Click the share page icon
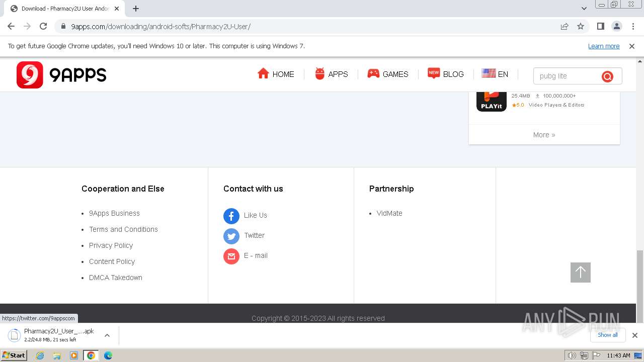 pyautogui.click(x=565, y=26)
